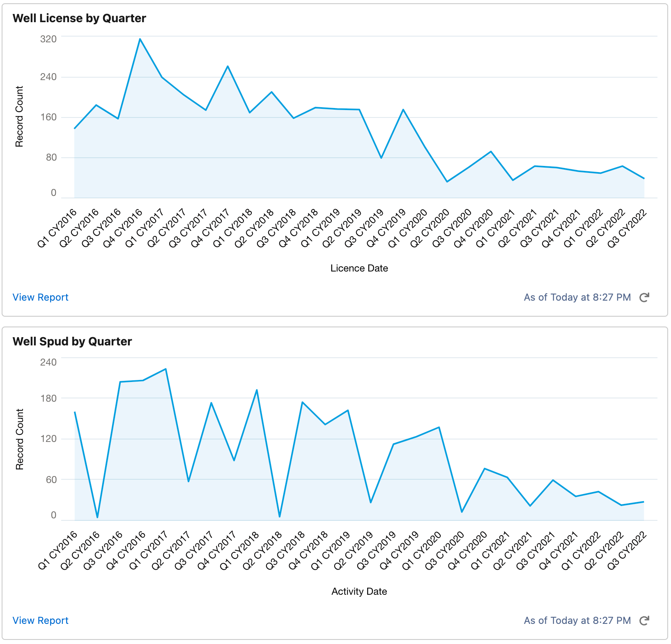Image resolution: width=671 pixels, height=644 pixels.
Task: Click the 240 value on Spud chart axis
Action: pyautogui.click(x=48, y=362)
